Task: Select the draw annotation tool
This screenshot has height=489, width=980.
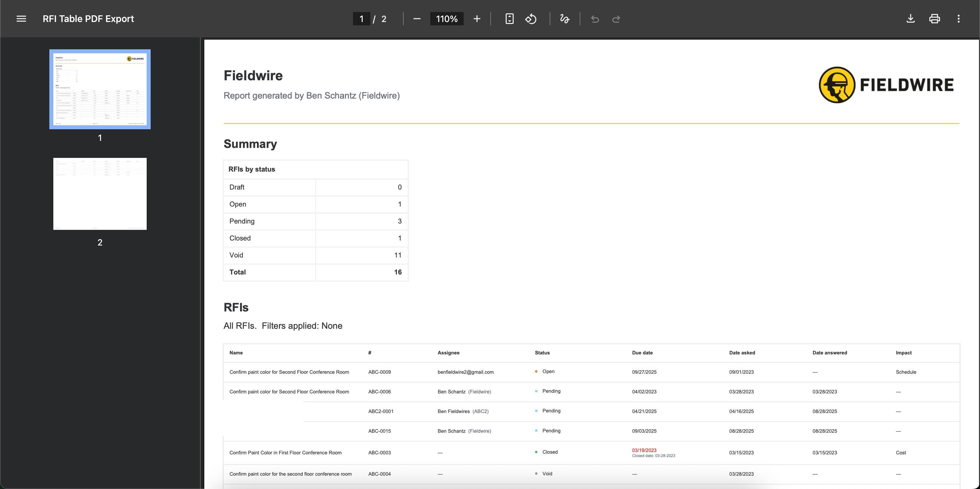Action: click(x=565, y=19)
